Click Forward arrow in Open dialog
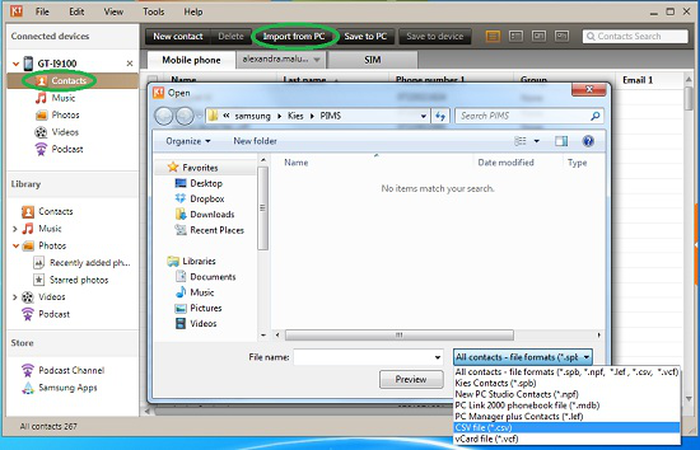 point(184,116)
